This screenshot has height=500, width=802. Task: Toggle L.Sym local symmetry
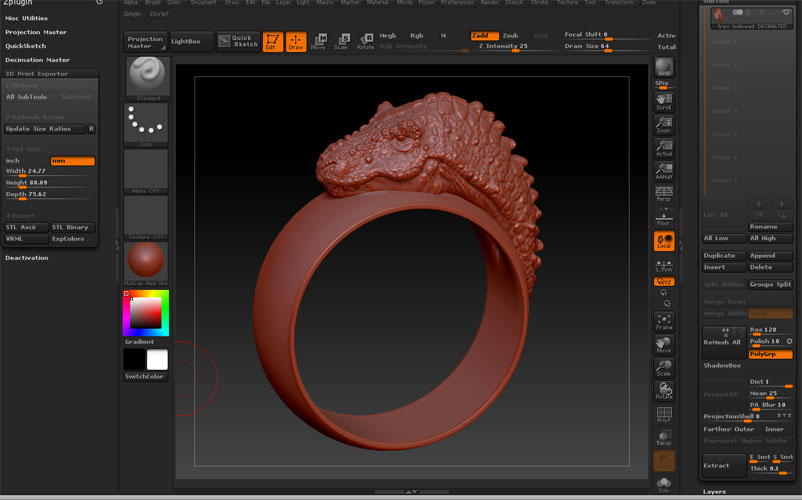[x=664, y=264]
